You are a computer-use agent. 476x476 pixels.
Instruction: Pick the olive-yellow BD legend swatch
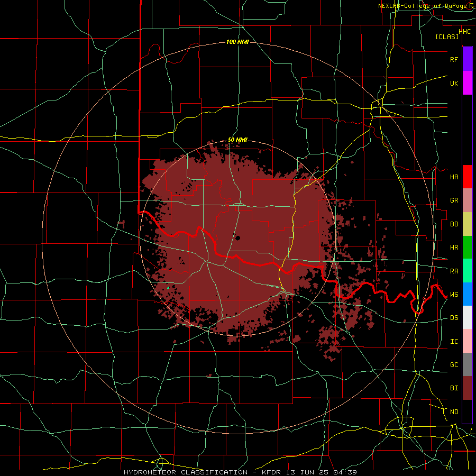(x=467, y=224)
